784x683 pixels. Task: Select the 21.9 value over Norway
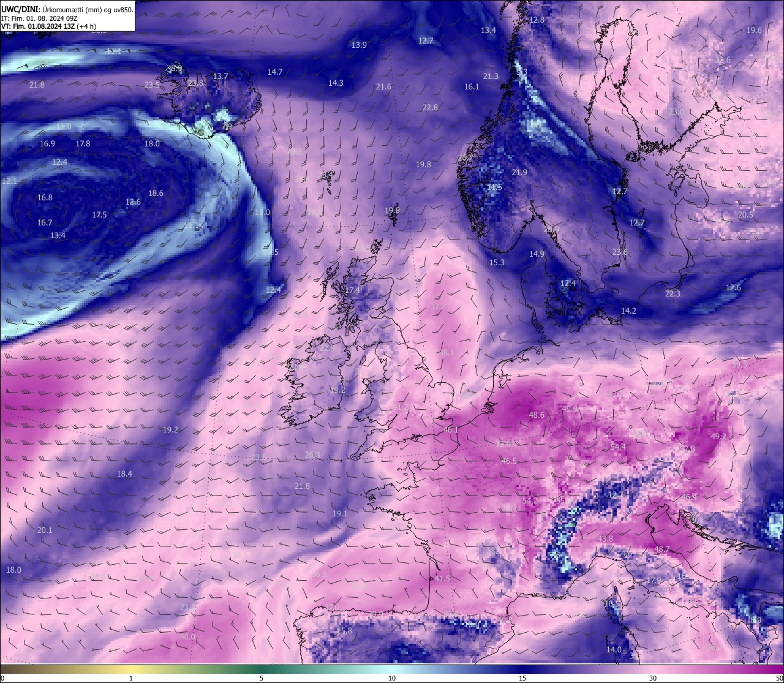[x=519, y=172]
